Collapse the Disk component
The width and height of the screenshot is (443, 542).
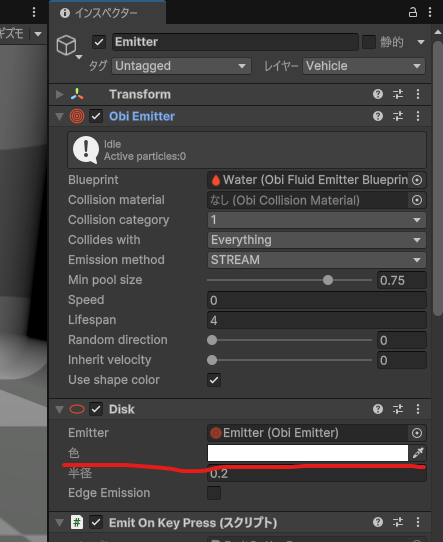click(59, 410)
